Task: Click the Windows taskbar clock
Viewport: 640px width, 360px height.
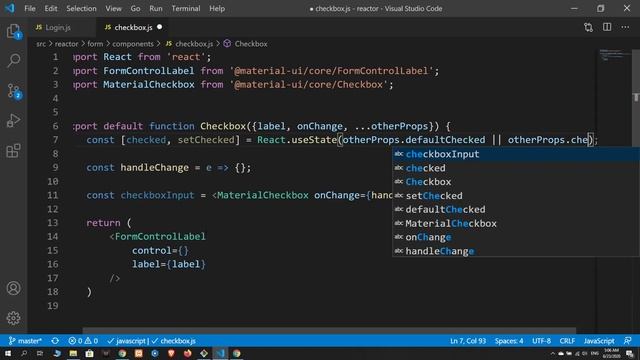Action: [611, 353]
